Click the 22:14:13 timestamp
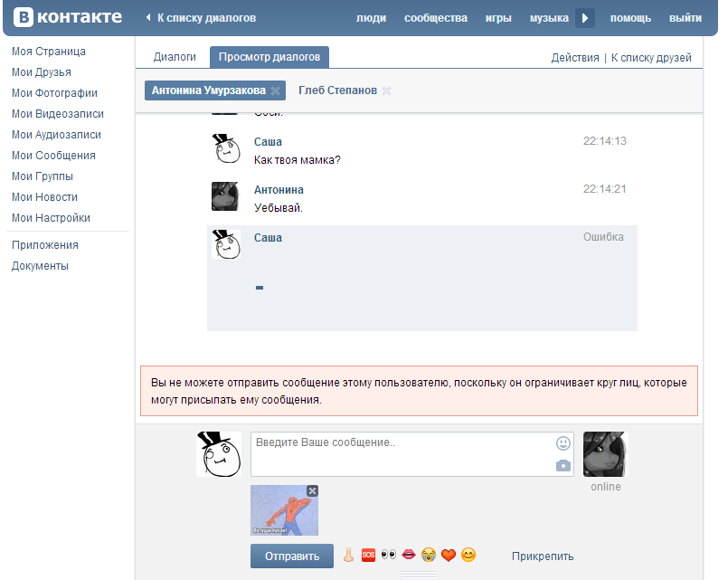This screenshot has width=728, height=580. click(x=604, y=141)
